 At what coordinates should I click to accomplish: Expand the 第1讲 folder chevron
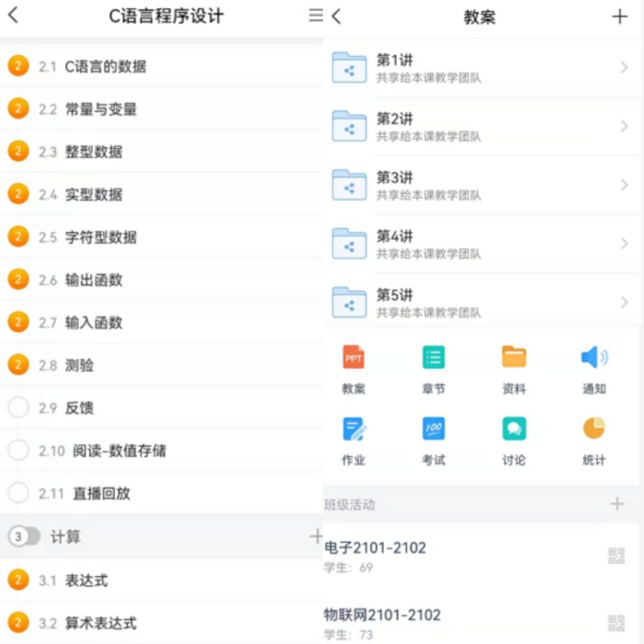(624, 68)
